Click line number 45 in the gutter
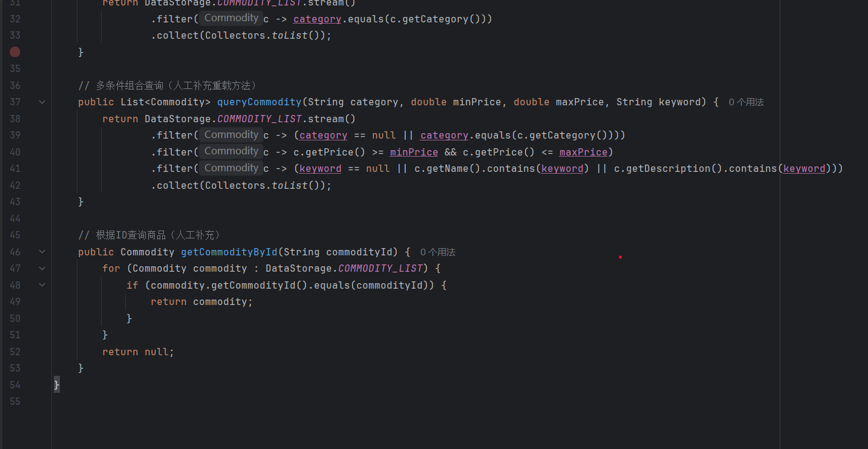 click(x=15, y=235)
